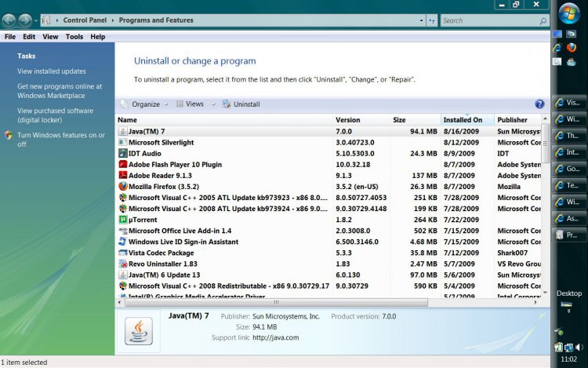Click the Adobe Reader 9.1.3 icon
588x368 pixels.
(122, 175)
